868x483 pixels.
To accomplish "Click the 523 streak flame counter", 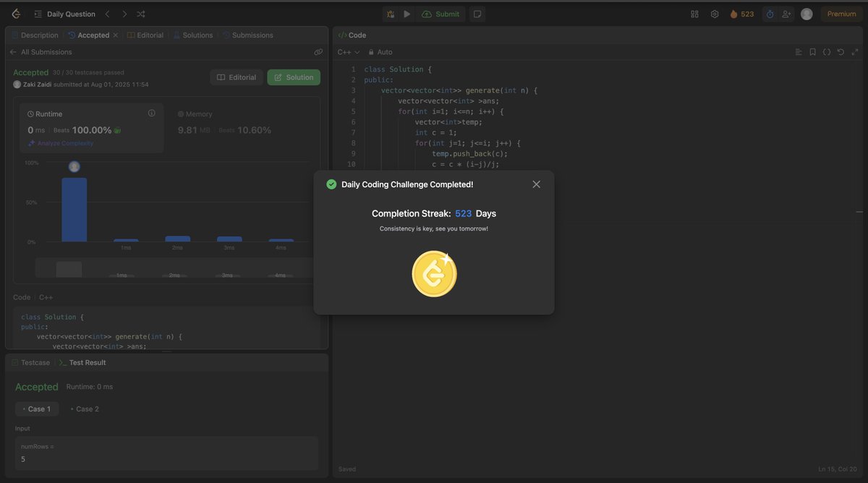I will [x=741, y=14].
